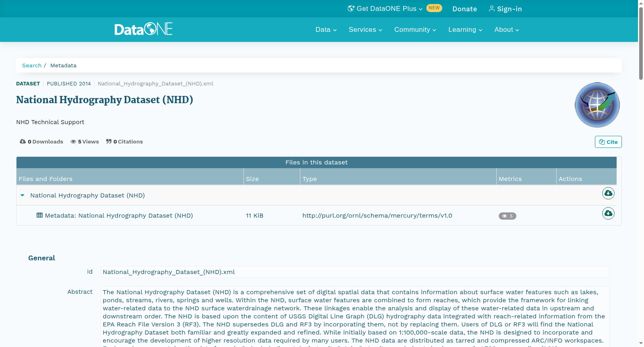Click the Abstract text block

[x=355, y=317]
